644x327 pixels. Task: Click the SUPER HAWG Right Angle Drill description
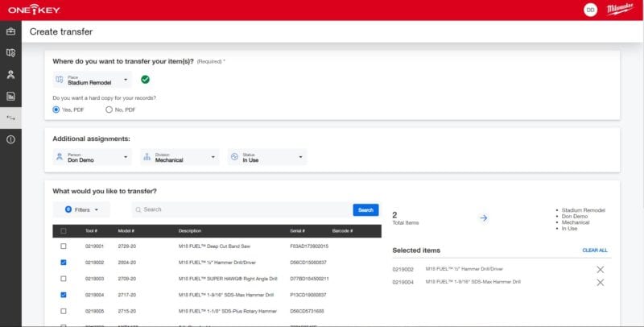pos(228,279)
